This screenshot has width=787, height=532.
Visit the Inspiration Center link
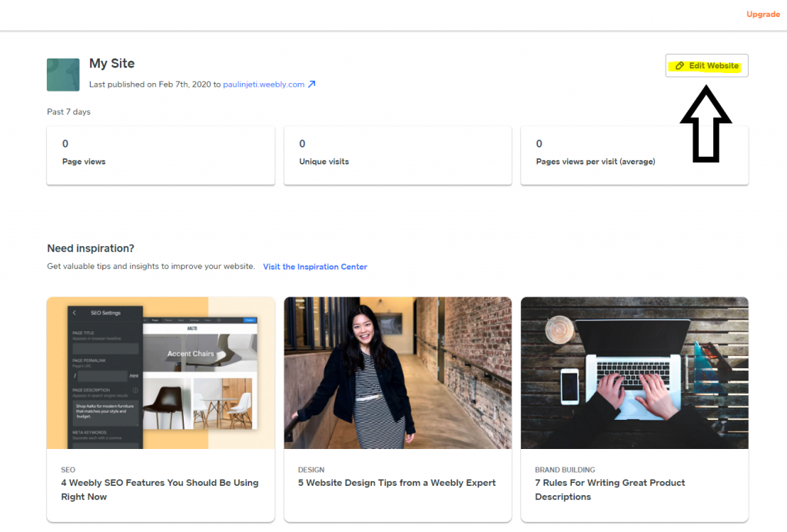[x=315, y=267]
